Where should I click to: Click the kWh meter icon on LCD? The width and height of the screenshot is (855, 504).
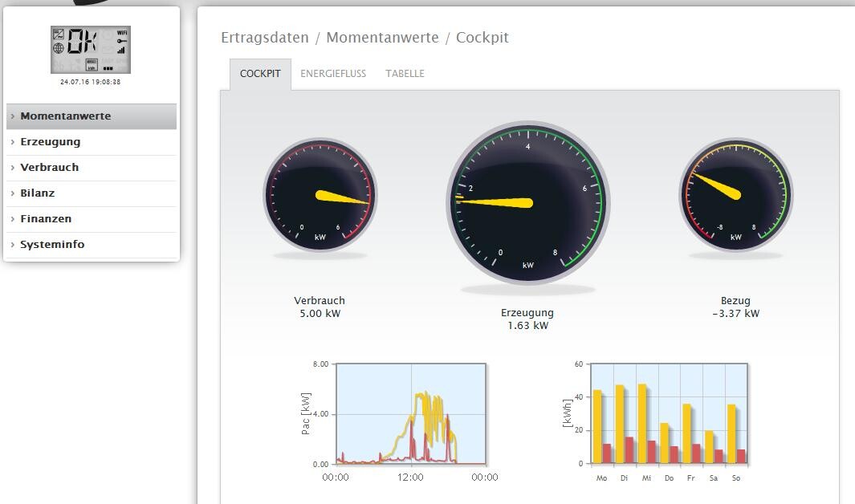tap(92, 64)
